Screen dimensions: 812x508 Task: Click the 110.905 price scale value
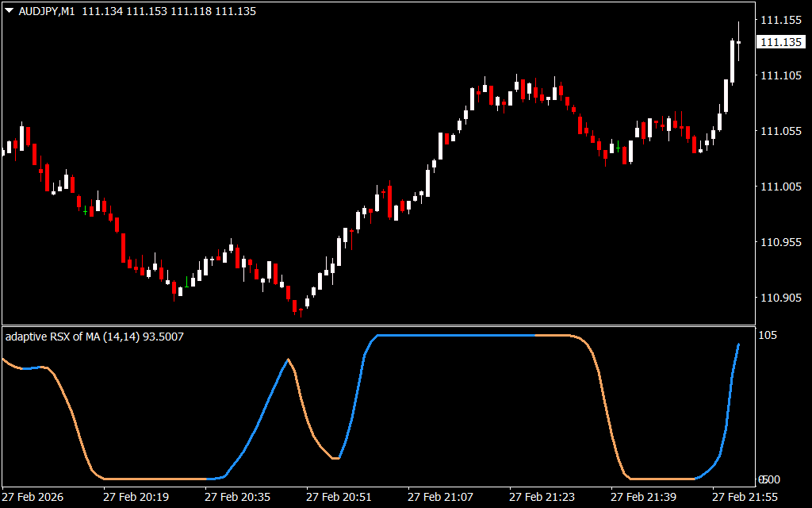780,298
